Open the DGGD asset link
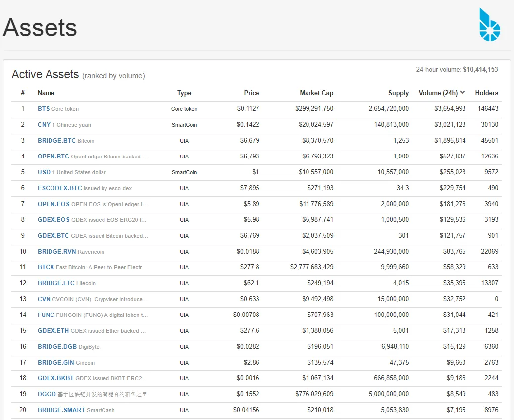 pos(47,394)
